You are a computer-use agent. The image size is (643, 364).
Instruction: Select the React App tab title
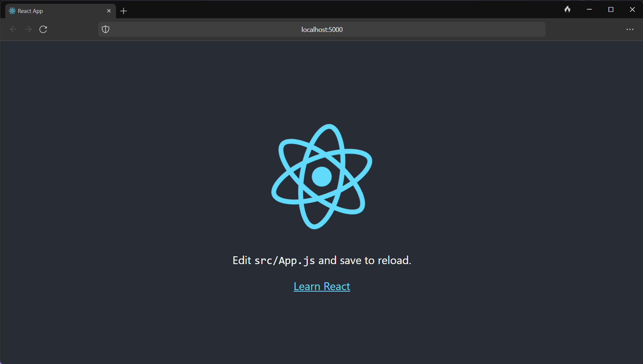(x=30, y=11)
